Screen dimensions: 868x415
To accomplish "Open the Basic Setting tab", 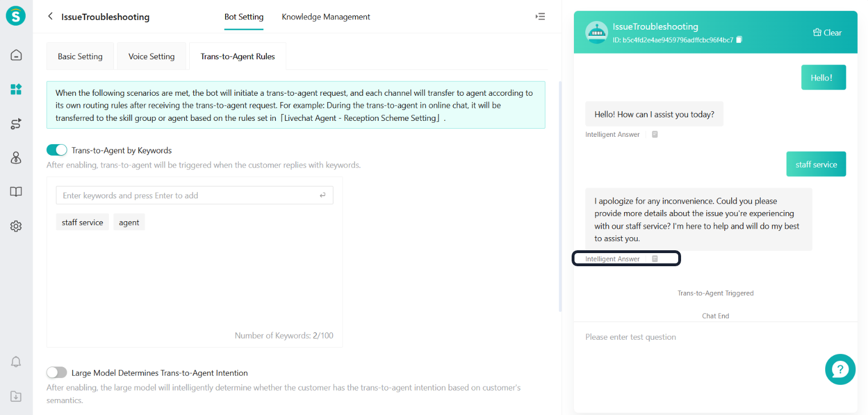I will 80,56.
